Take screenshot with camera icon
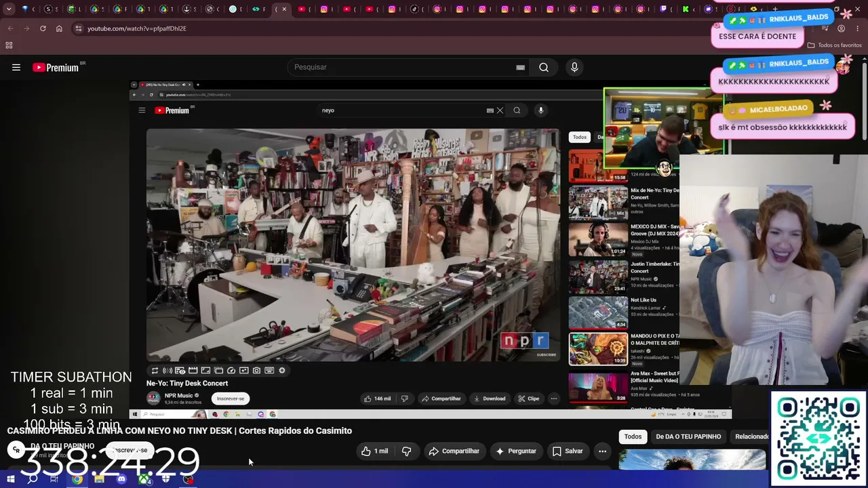Screen dimensions: 868x488 256,371
